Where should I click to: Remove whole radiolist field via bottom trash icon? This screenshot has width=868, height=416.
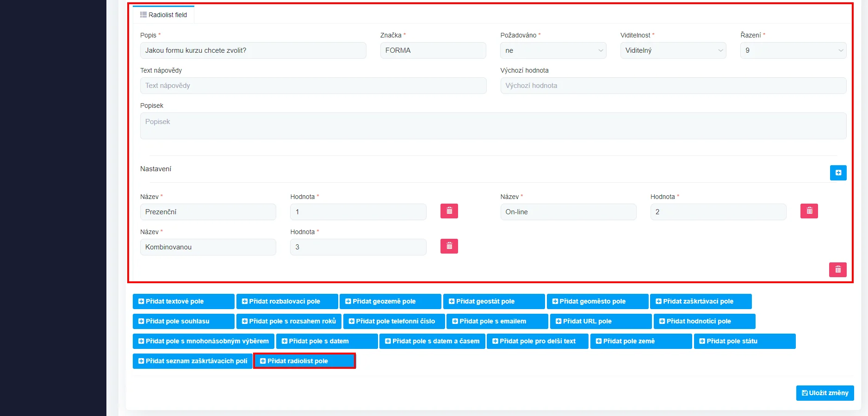tap(837, 269)
